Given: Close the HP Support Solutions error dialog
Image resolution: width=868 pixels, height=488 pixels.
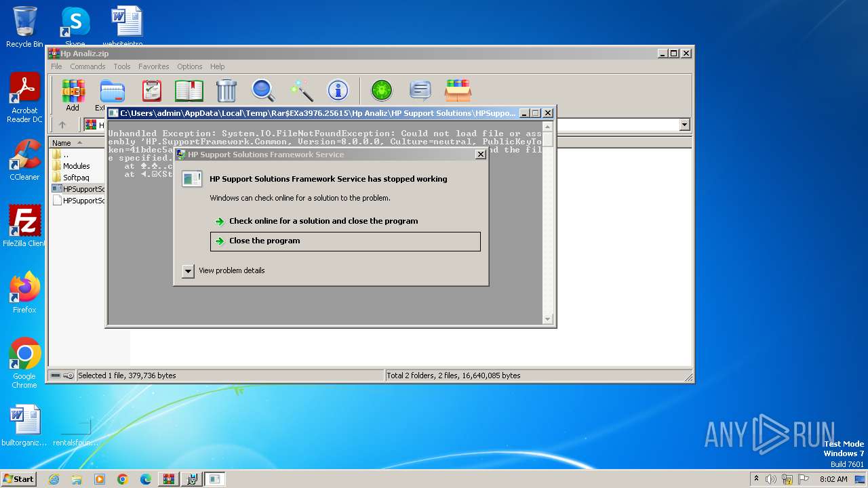Looking at the screenshot, I should [481, 155].
